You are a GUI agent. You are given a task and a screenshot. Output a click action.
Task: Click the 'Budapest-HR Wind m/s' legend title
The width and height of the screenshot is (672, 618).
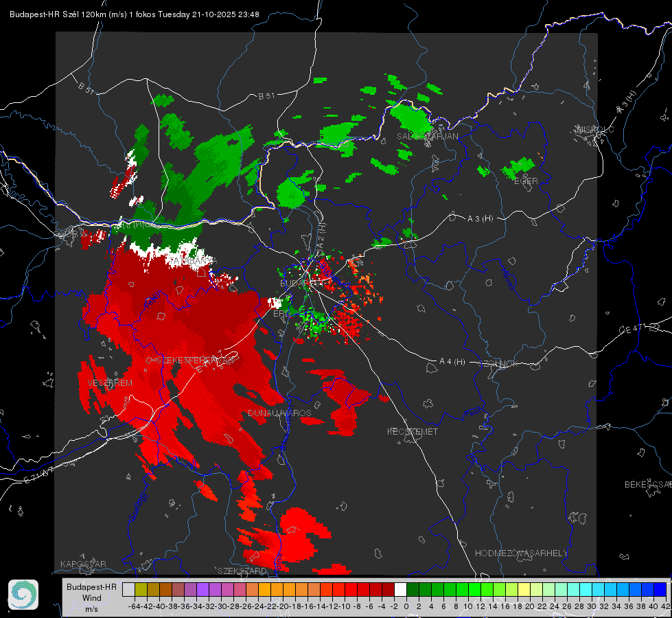pyautogui.click(x=91, y=597)
